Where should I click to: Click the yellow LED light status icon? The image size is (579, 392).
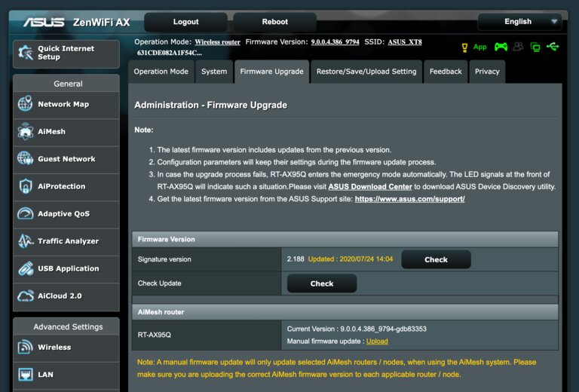point(464,47)
